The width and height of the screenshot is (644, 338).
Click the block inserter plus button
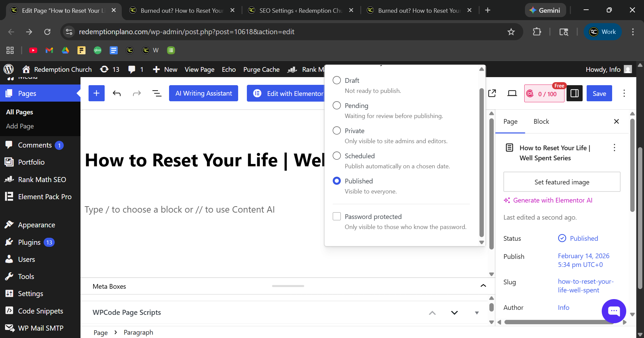[x=96, y=93]
